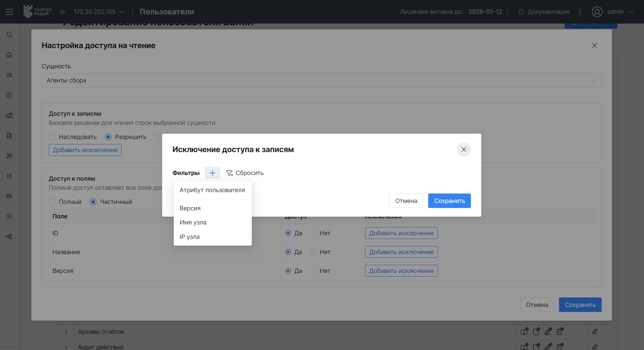644x350 pixels.
Task: Click Сохранить in the exclusion dialog
Action: click(x=449, y=201)
